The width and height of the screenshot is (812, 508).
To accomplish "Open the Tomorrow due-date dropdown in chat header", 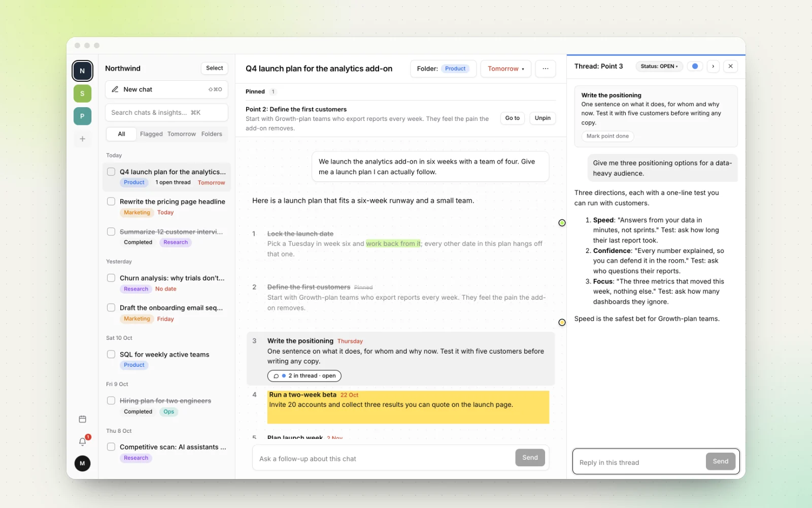I will click(x=505, y=69).
